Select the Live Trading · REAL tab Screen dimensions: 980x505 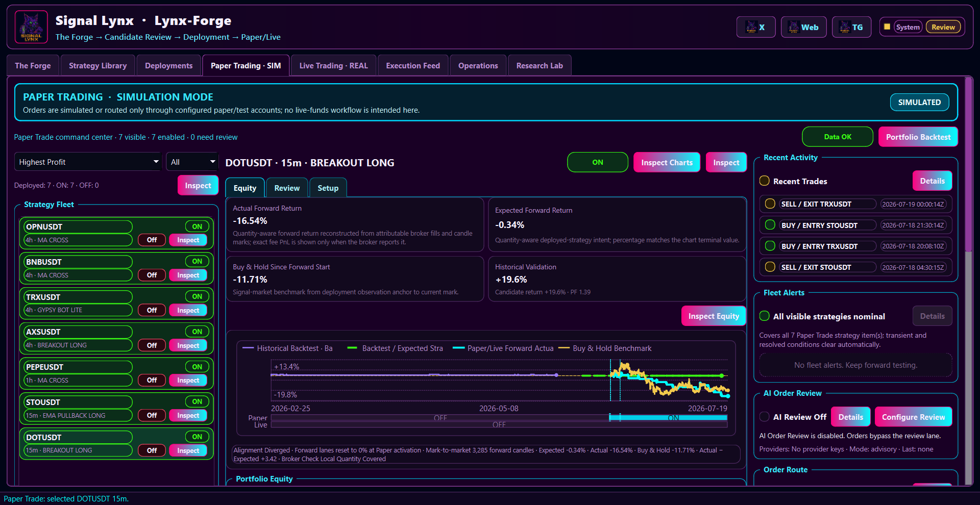tap(333, 65)
